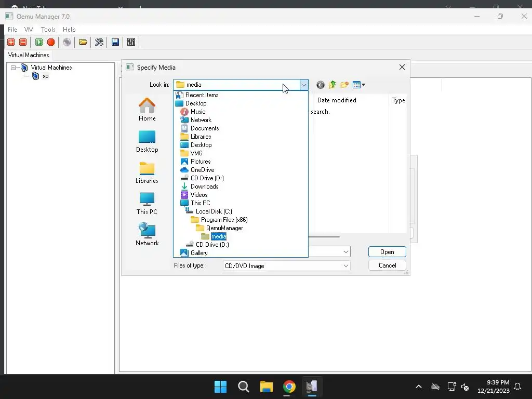
Task: Click the Qemu Manager taskbar icon
Action: 312,387
